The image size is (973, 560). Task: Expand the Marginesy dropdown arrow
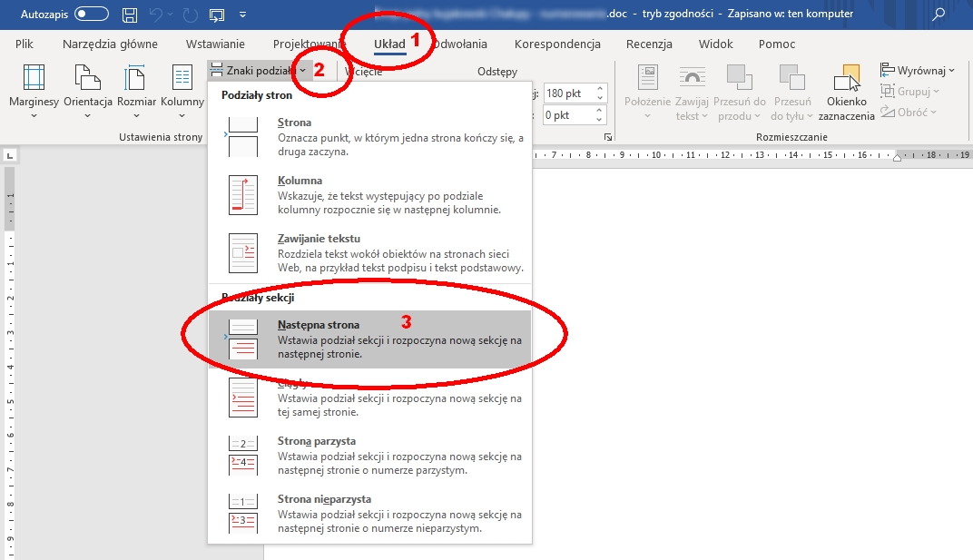point(34,115)
